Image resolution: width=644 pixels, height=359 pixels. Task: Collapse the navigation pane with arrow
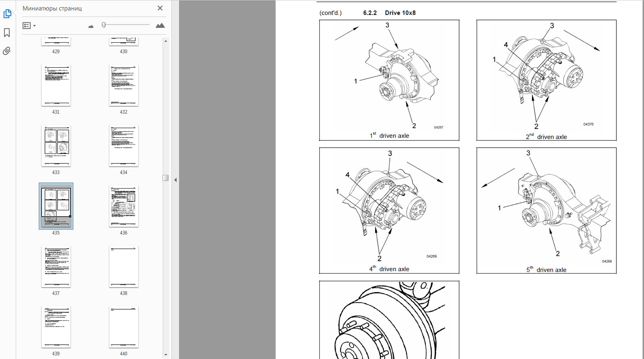pos(175,180)
